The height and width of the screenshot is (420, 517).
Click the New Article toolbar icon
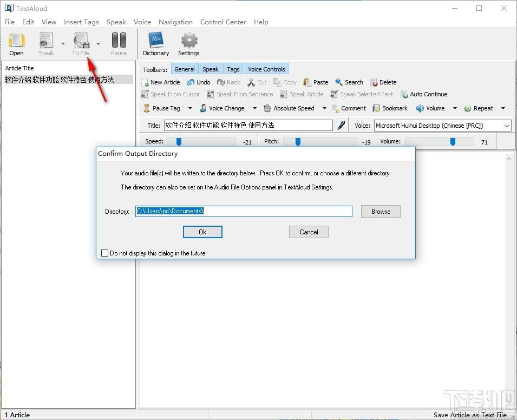pos(145,82)
